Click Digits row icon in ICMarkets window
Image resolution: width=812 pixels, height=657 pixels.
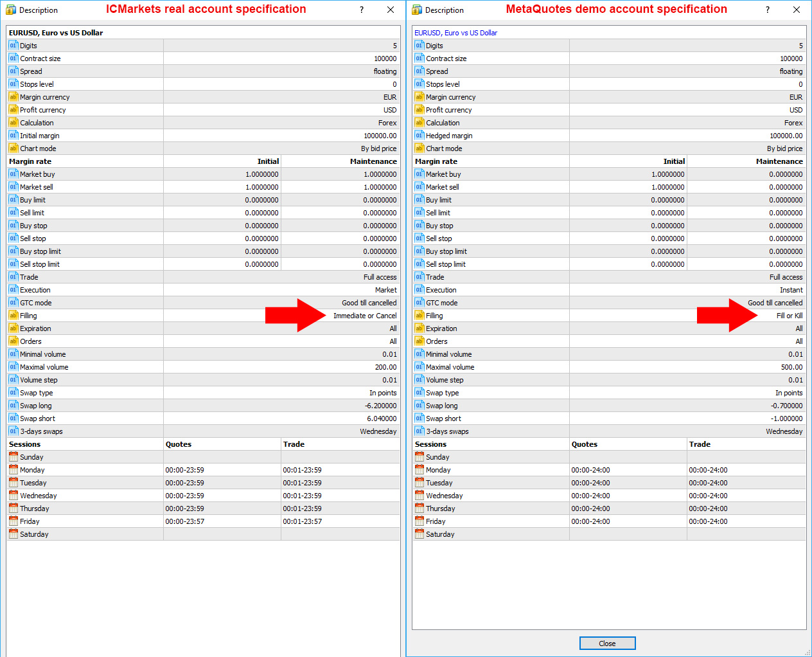click(x=13, y=45)
